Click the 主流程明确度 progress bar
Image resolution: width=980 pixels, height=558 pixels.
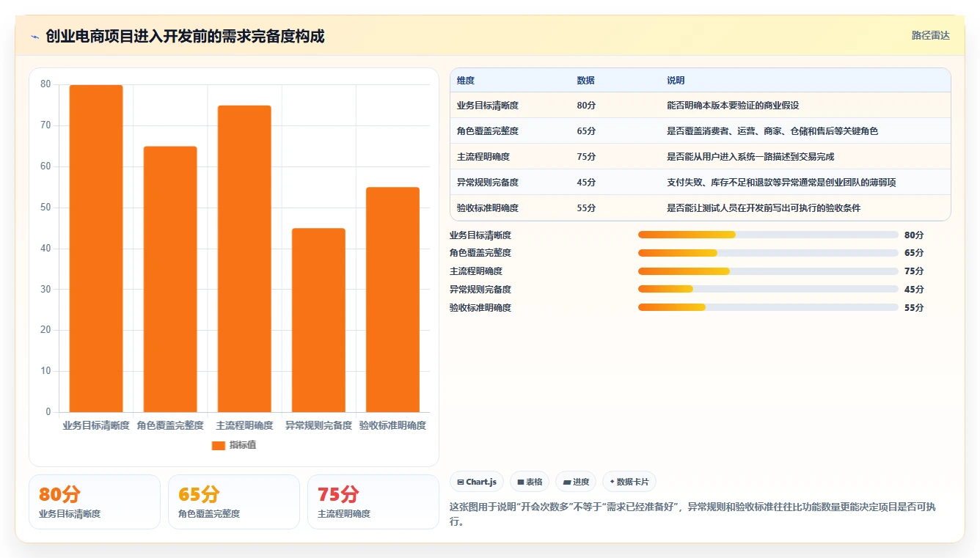(768, 271)
